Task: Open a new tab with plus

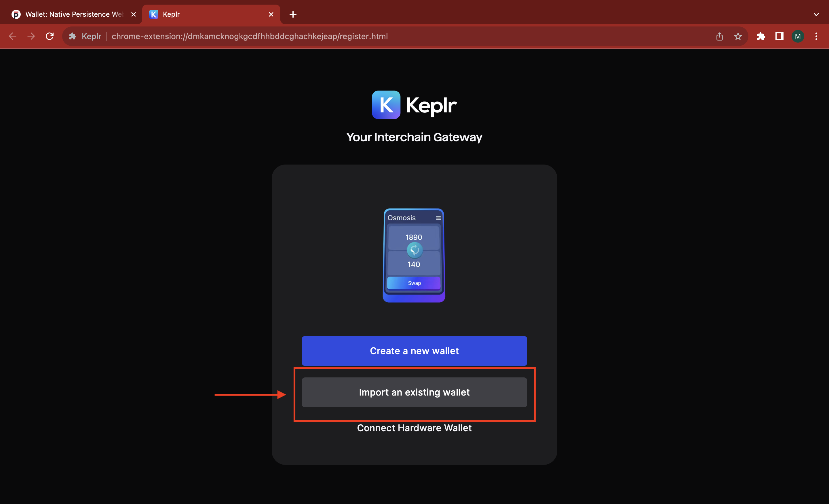Action: click(x=293, y=14)
